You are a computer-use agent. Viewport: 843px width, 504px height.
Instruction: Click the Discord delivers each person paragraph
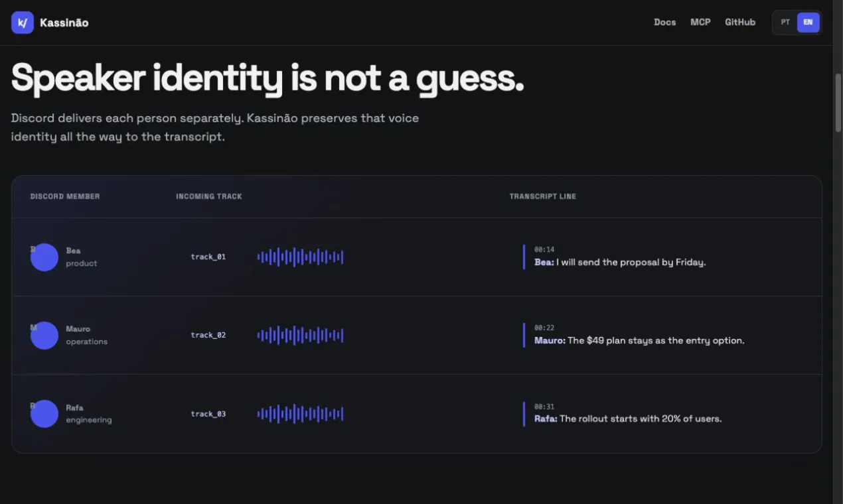pyautogui.click(x=215, y=127)
